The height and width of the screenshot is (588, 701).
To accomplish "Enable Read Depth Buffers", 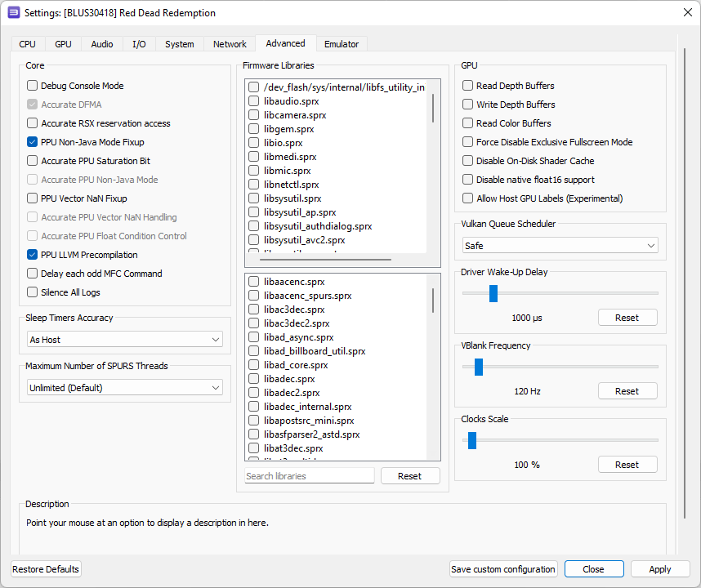I will coord(467,85).
